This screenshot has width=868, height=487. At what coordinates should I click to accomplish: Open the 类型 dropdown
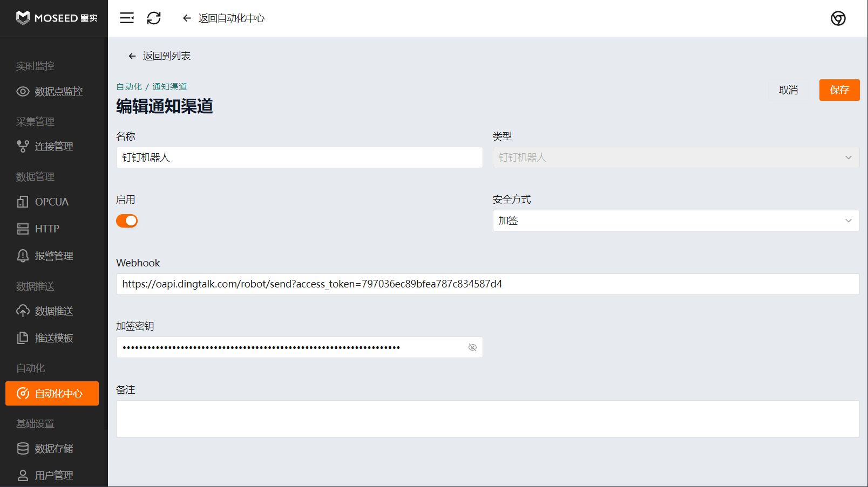(676, 157)
